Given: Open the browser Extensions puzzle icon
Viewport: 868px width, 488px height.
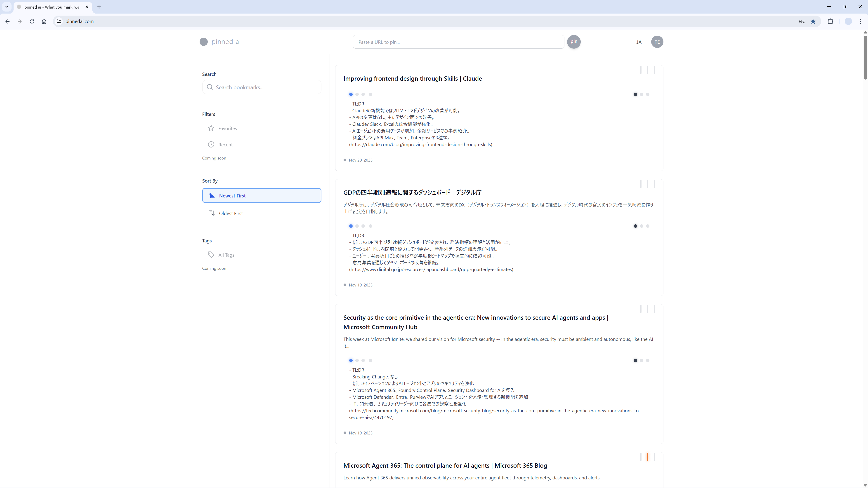Looking at the screenshot, I should [x=830, y=21].
